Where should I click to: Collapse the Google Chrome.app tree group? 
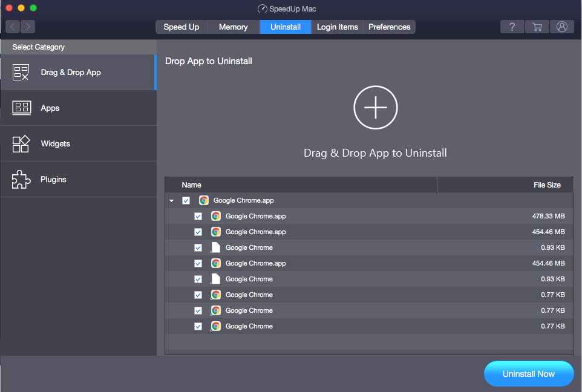tap(171, 200)
